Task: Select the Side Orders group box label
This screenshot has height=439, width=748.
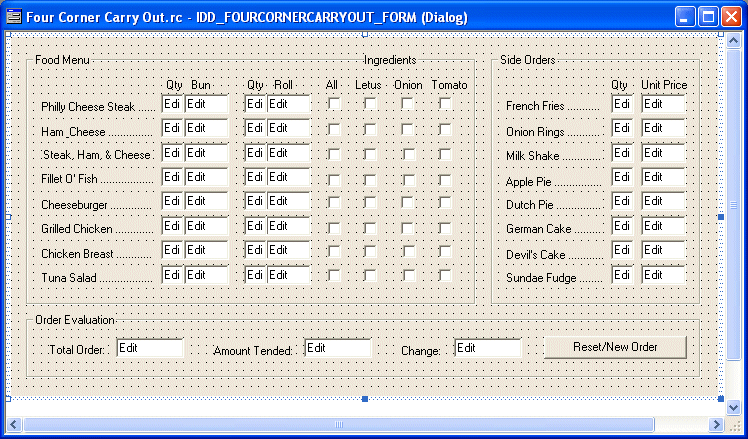Action: point(528,60)
